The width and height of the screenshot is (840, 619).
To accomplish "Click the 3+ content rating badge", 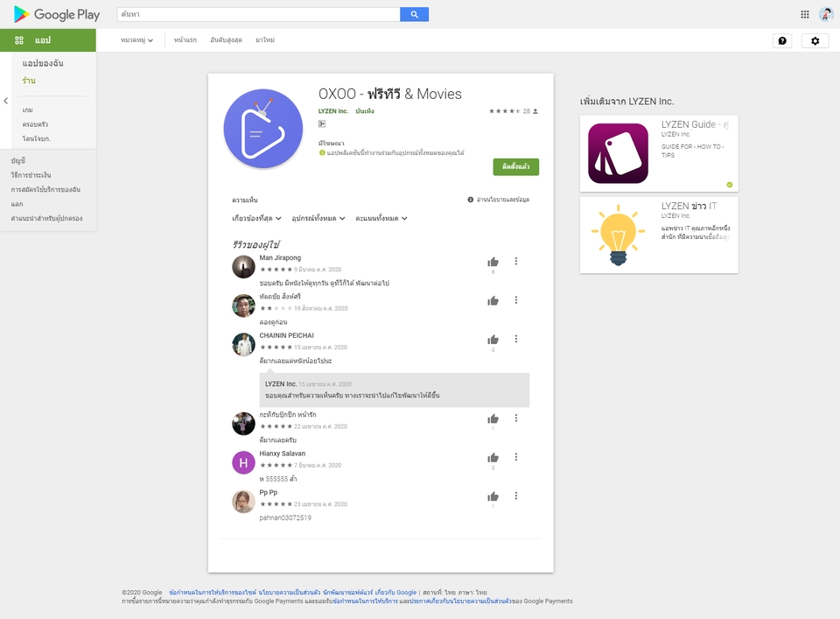I will (x=322, y=123).
